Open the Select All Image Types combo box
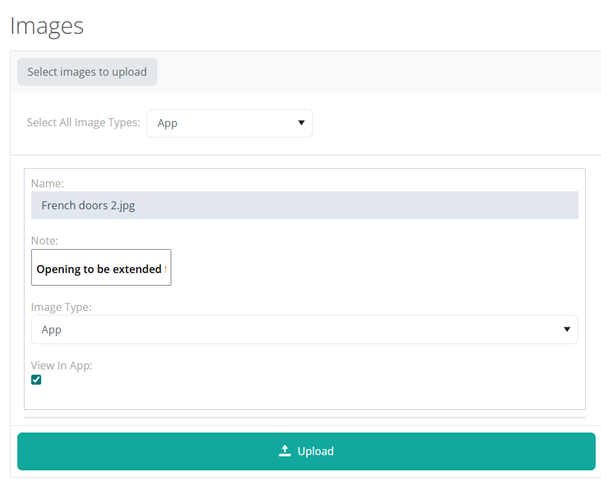 point(229,123)
